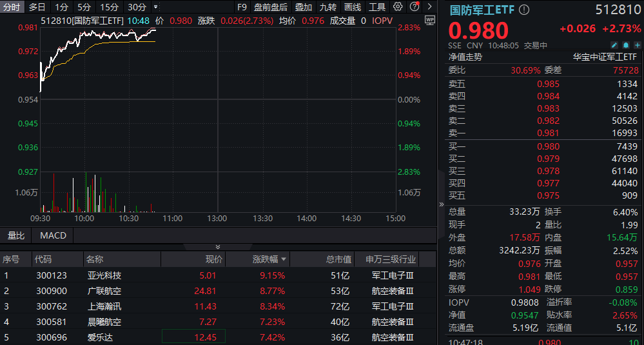Select the 亚光科技 stock row
This screenshot has width=644, height=345.
pos(104,275)
